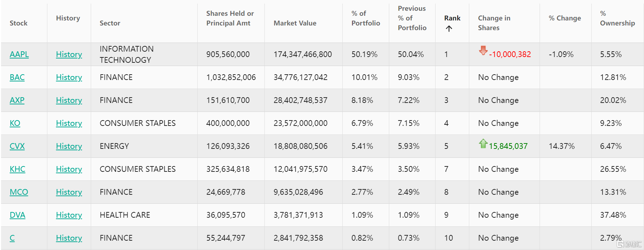Sort by the % of Portfolio header
644x250 pixels.
(366, 18)
